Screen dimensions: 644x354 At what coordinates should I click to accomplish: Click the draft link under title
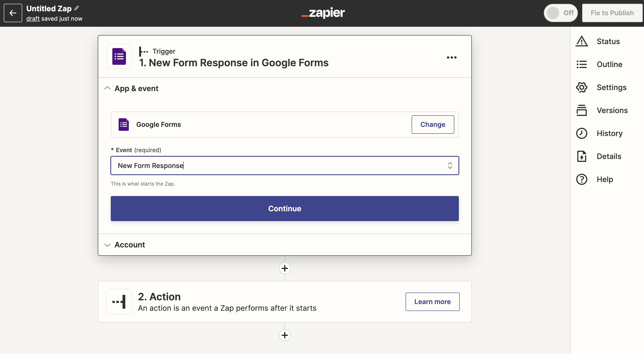pos(33,19)
